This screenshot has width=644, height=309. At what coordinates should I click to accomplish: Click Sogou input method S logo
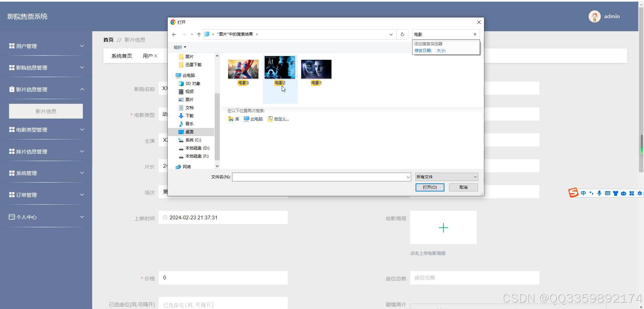pyautogui.click(x=573, y=193)
